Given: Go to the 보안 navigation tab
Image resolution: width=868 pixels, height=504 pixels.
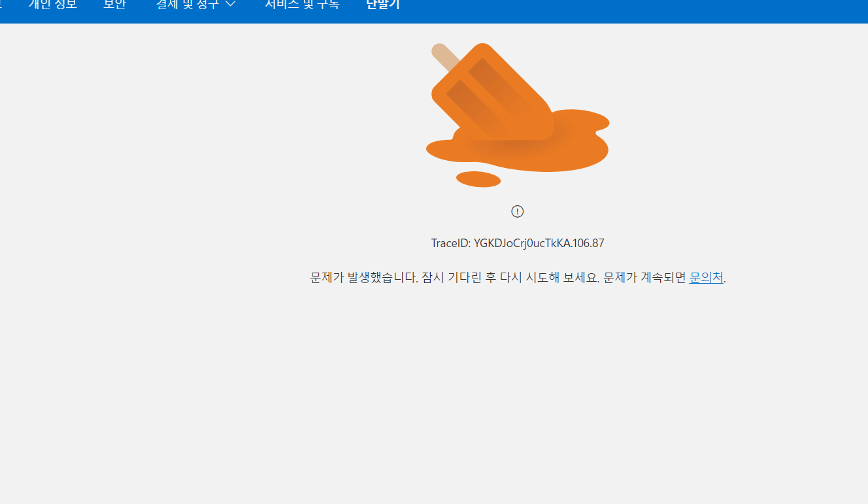Looking at the screenshot, I should pyautogui.click(x=114, y=4).
